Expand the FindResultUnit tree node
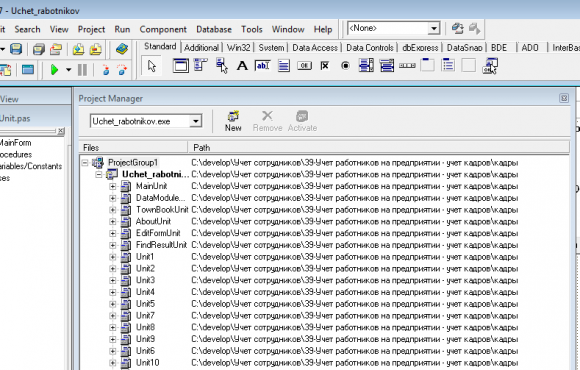The width and height of the screenshot is (580, 370). point(112,245)
